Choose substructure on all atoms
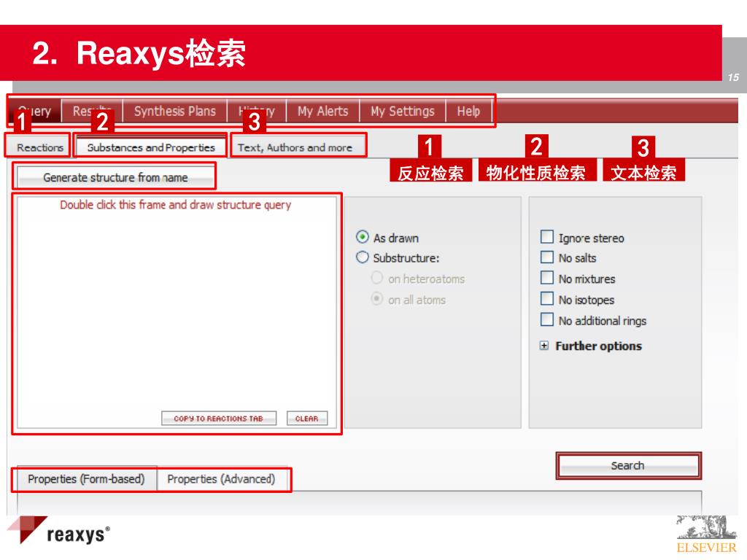The height and width of the screenshot is (560, 747). (377, 298)
